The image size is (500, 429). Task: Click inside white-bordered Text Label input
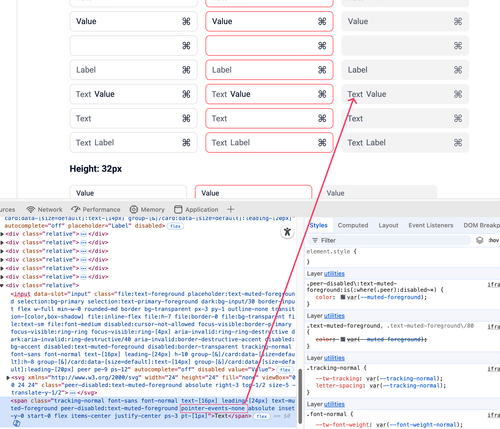coord(133,143)
